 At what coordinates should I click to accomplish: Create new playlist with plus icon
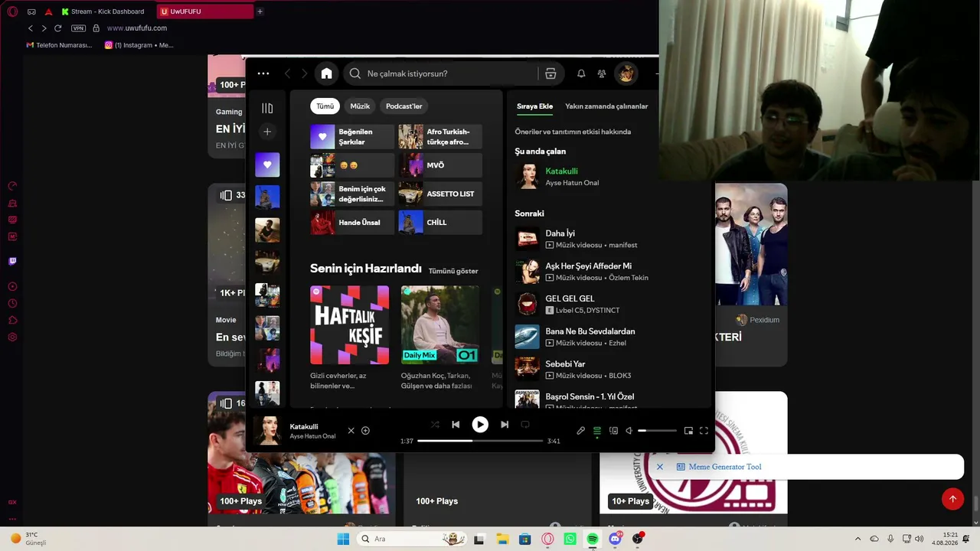tap(267, 132)
